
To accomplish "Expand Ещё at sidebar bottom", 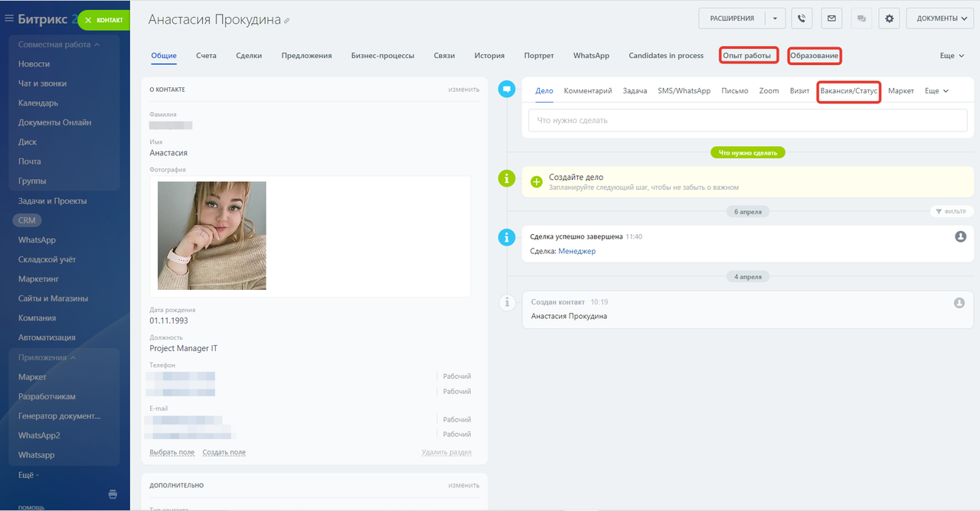I will tap(28, 475).
